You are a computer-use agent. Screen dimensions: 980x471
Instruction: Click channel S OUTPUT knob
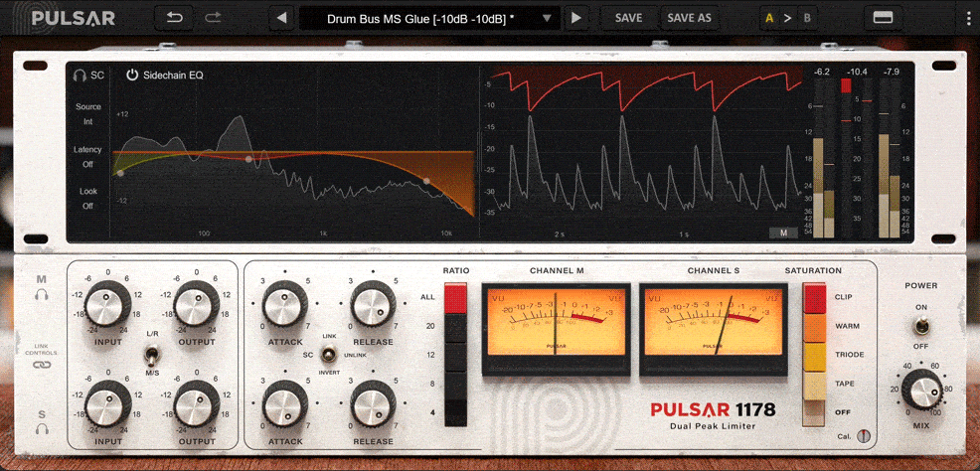pyautogui.click(x=197, y=404)
